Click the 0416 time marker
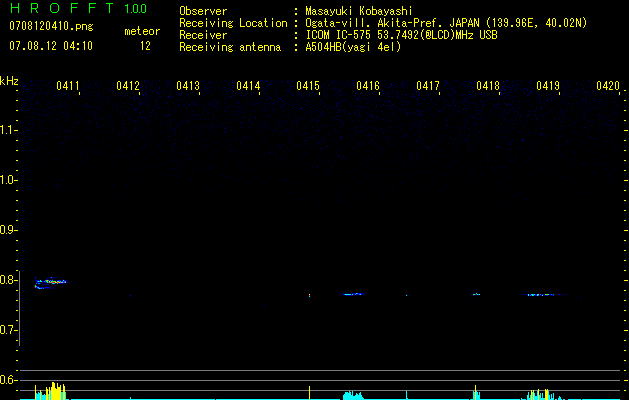629x400 pixels. 368,86
